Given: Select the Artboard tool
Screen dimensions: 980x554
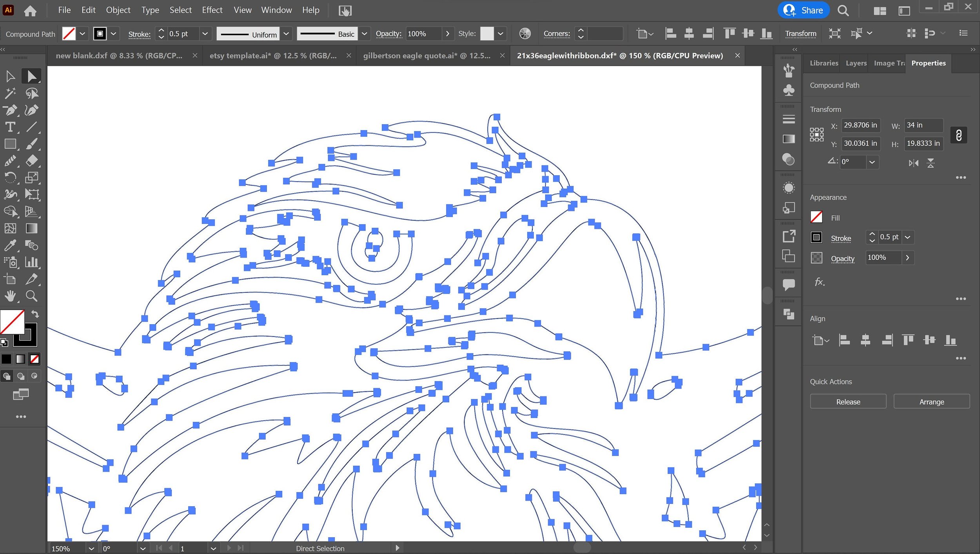Looking at the screenshot, I should (11, 279).
